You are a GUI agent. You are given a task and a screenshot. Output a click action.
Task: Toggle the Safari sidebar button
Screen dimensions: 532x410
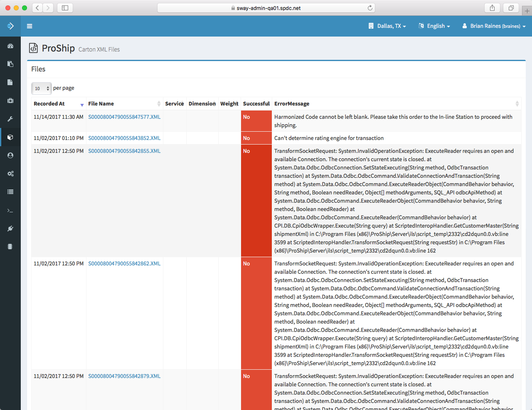[65, 8]
